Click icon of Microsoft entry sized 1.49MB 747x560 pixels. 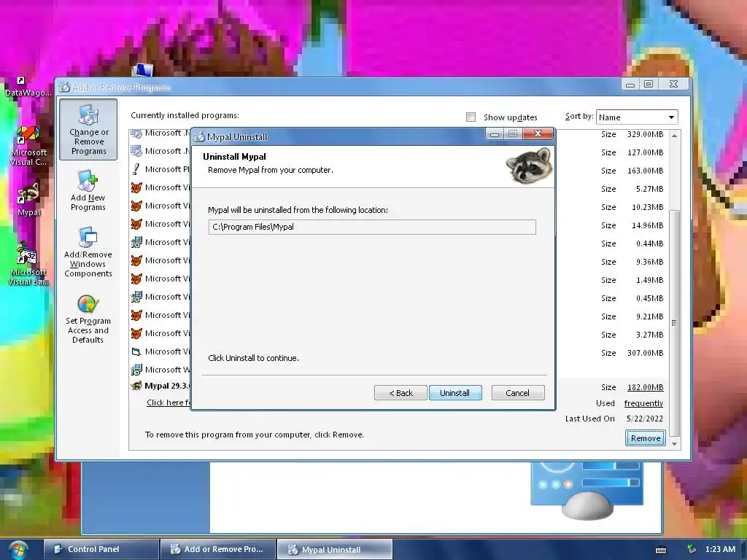[x=136, y=278]
